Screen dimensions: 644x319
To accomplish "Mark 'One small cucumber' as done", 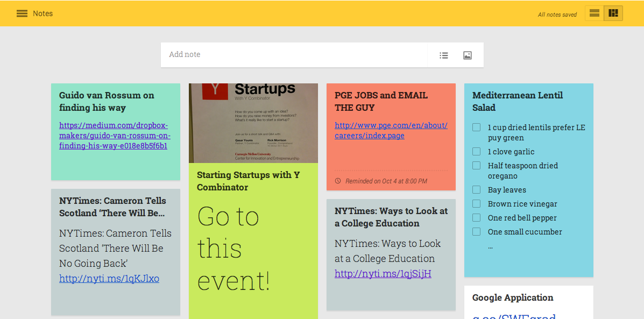I will pyautogui.click(x=477, y=231).
